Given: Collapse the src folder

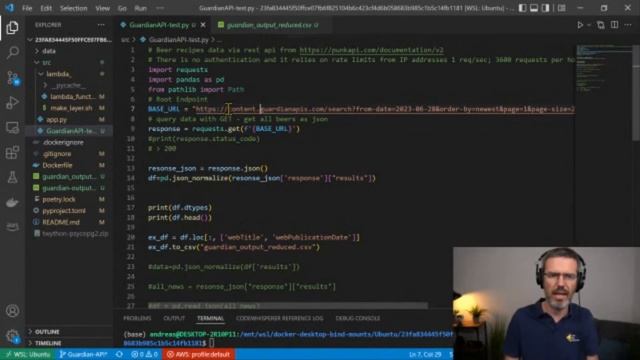Looking at the screenshot, I should point(47,62).
